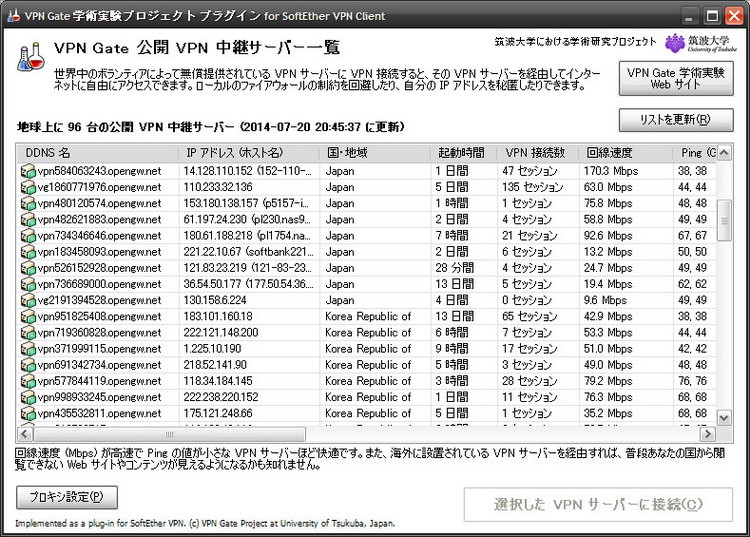Click server icon for vpn951825408.opengw.net
Image resolution: width=750 pixels, height=537 pixels.
pyautogui.click(x=28, y=317)
